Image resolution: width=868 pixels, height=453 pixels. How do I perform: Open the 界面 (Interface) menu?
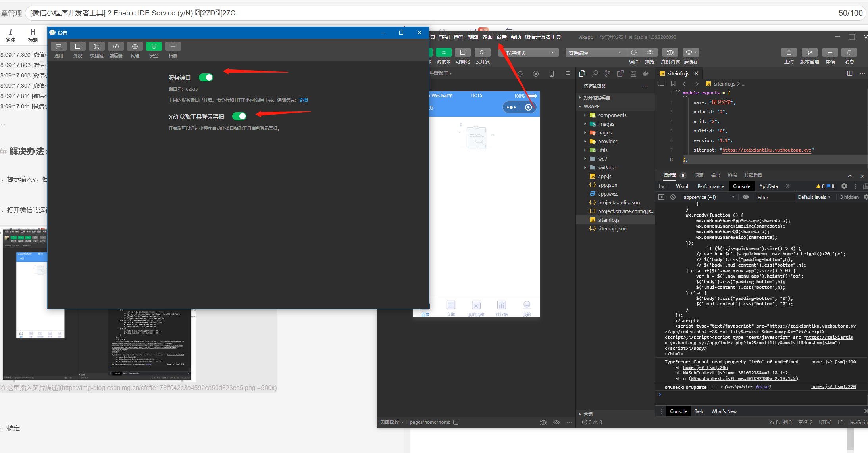(x=487, y=37)
